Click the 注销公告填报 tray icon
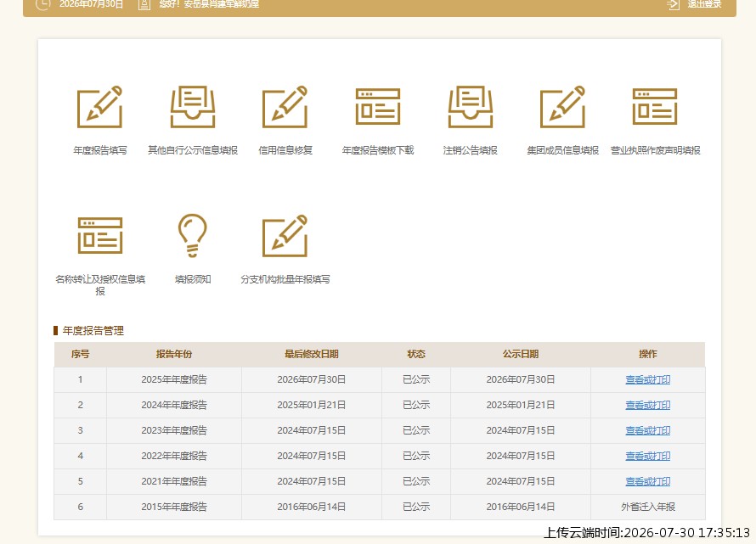The width and height of the screenshot is (756, 544). (x=470, y=107)
